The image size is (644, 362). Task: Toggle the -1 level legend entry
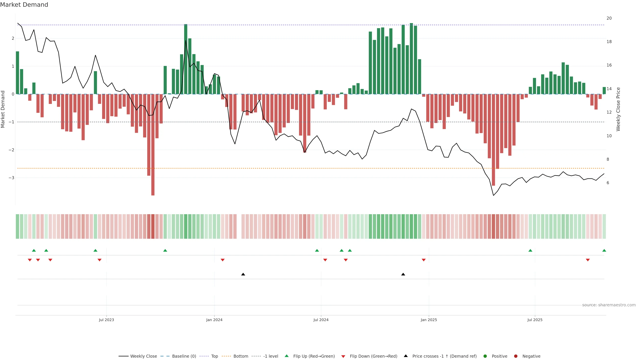click(x=271, y=356)
